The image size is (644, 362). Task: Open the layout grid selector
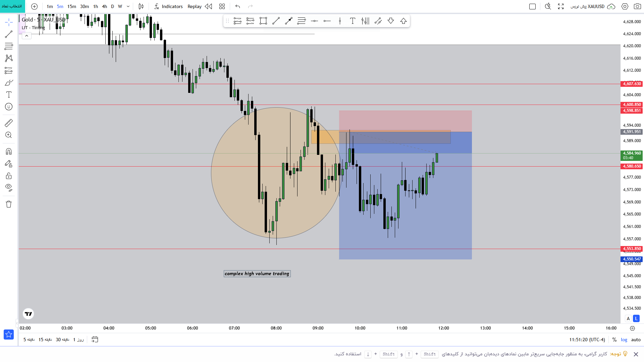222,6
